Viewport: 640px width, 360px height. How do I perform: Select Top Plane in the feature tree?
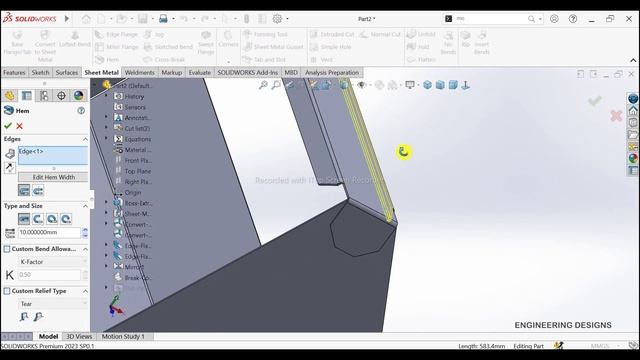click(138, 171)
